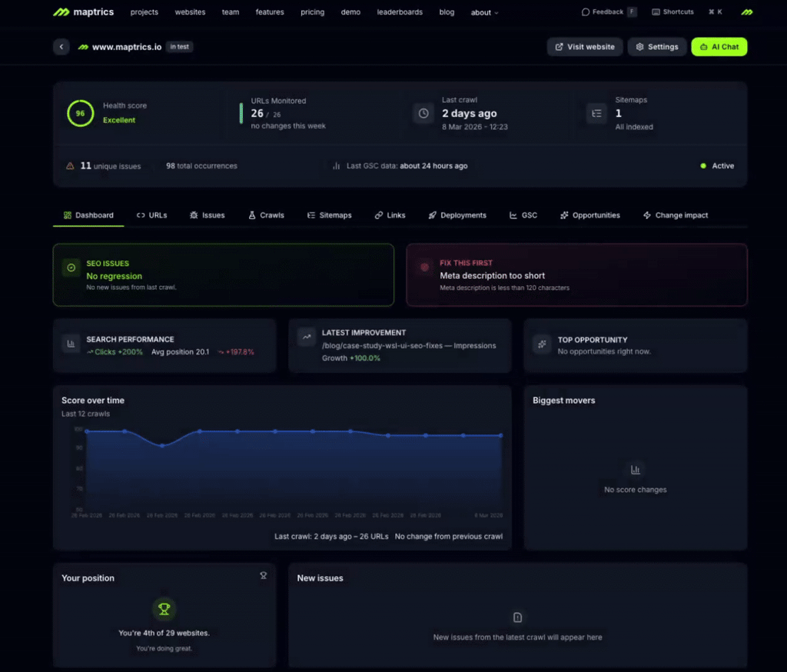The height and width of the screenshot is (672, 787).
Task: Open the Shortcuts panel
Action: pyautogui.click(x=672, y=12)
